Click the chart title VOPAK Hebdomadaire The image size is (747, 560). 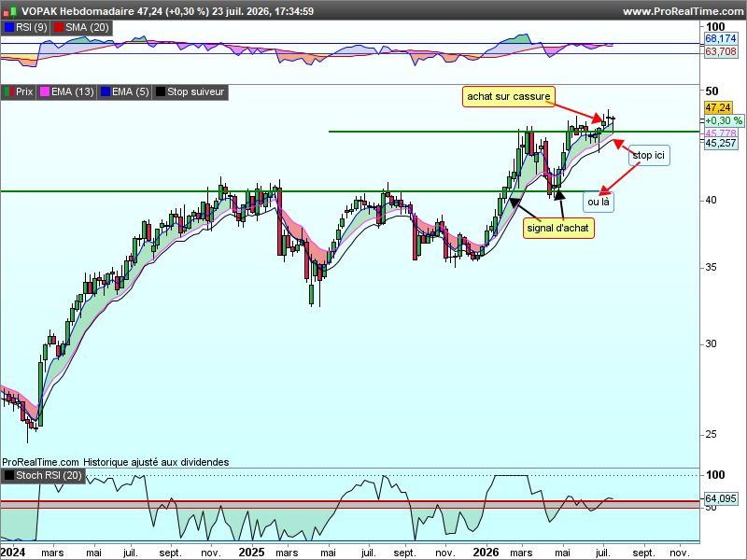78,11
